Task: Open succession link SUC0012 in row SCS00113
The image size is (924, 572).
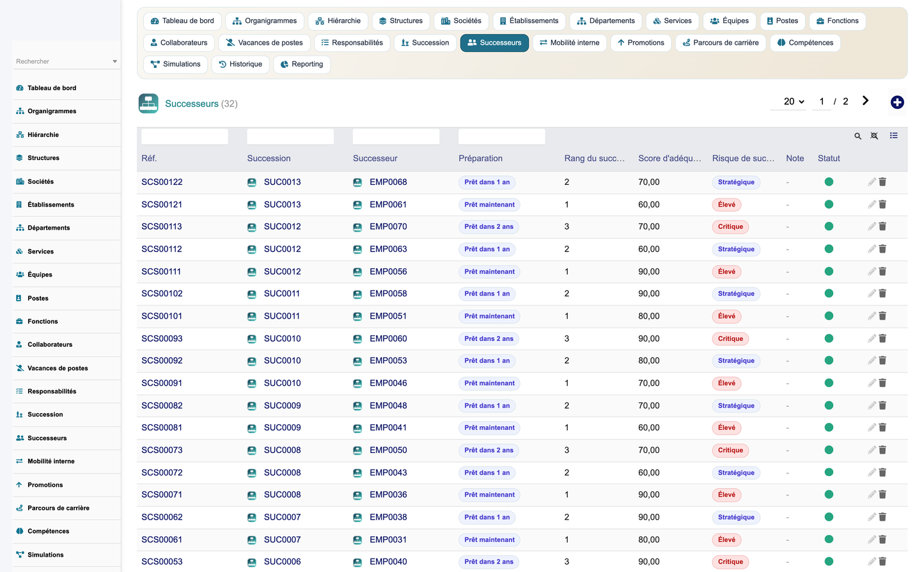Action: tap(282, 226)
